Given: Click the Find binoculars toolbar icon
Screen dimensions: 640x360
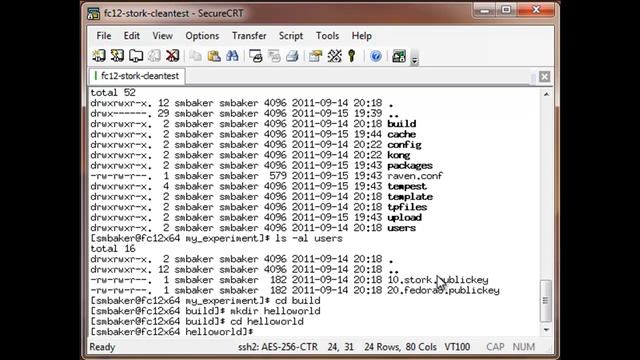Looking at the screenshot, I should tap(232, 56).
